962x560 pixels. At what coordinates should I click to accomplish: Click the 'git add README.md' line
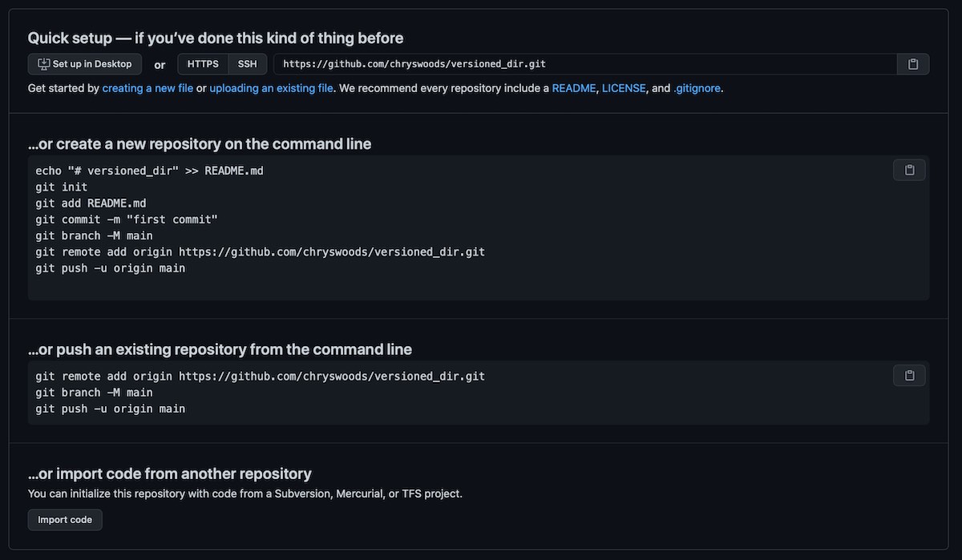click(x=91, y=203)
